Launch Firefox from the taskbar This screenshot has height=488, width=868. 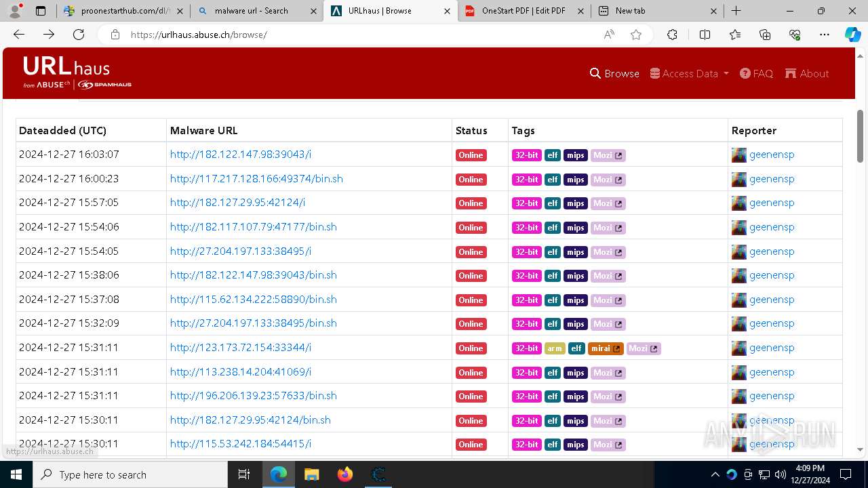(x=344, y=474)
